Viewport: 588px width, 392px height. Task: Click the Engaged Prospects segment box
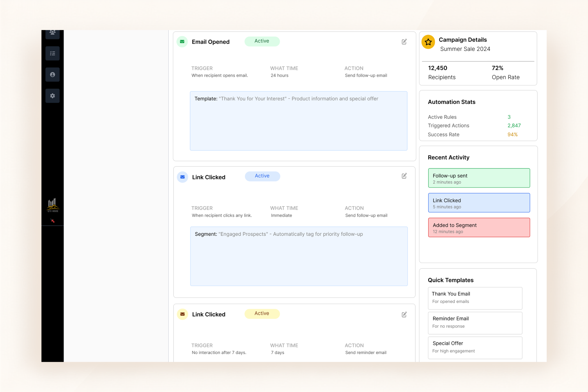299,256
